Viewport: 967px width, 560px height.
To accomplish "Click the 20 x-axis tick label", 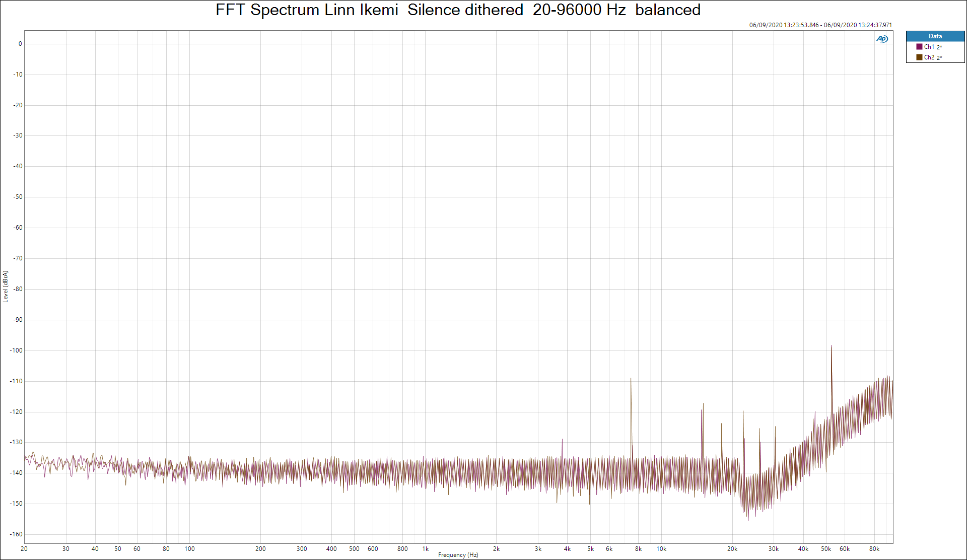I will (x=24, y=549).
